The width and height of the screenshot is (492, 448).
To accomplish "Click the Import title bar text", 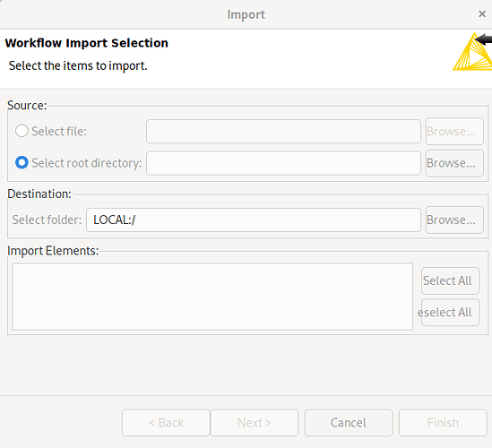I will (x=246, y=14).
